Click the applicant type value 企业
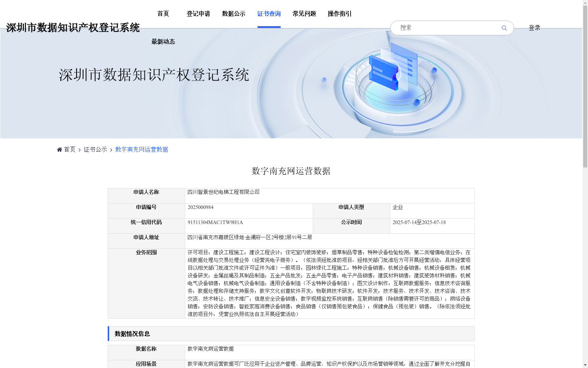This screenshot has width=588, height=368. (398, 207)
